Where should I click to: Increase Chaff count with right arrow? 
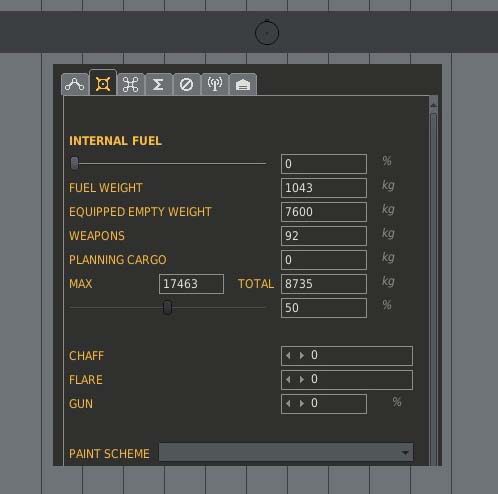coord(302,355)
